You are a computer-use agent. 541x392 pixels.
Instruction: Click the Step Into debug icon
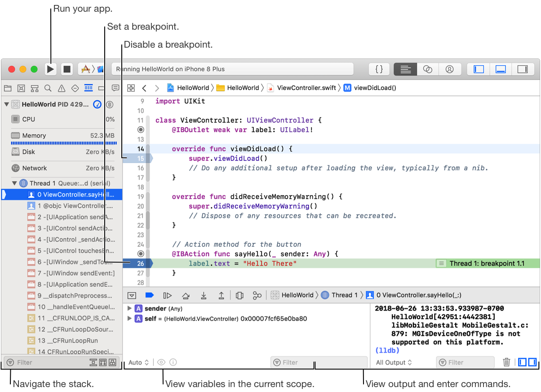(x=204, y=295)
